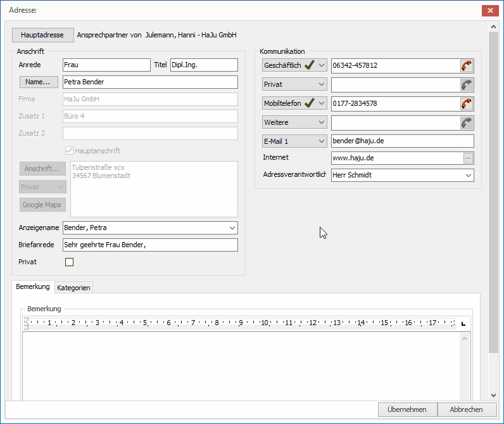Open the Internet field ellipsis button
The image size is (504, 424).
(468, 158)
